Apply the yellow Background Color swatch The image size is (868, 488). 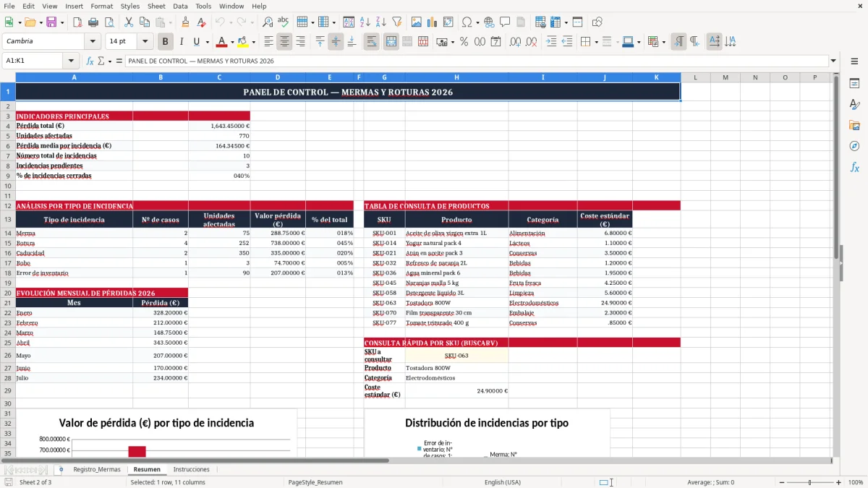(x=242, y=42)
